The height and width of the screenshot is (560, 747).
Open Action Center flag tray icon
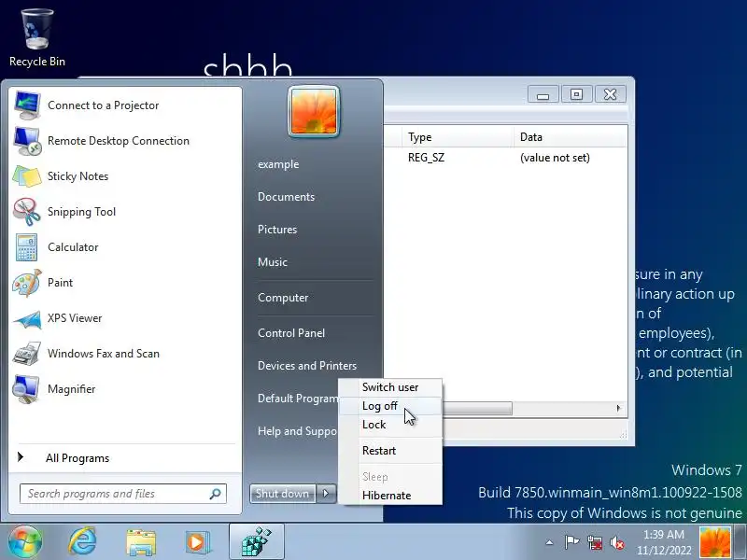(571, 542)
